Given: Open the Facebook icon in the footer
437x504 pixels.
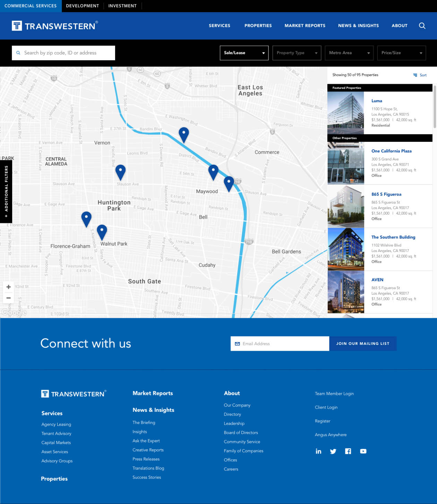Looking at the screenshot, I should click(x=348, y=451).
